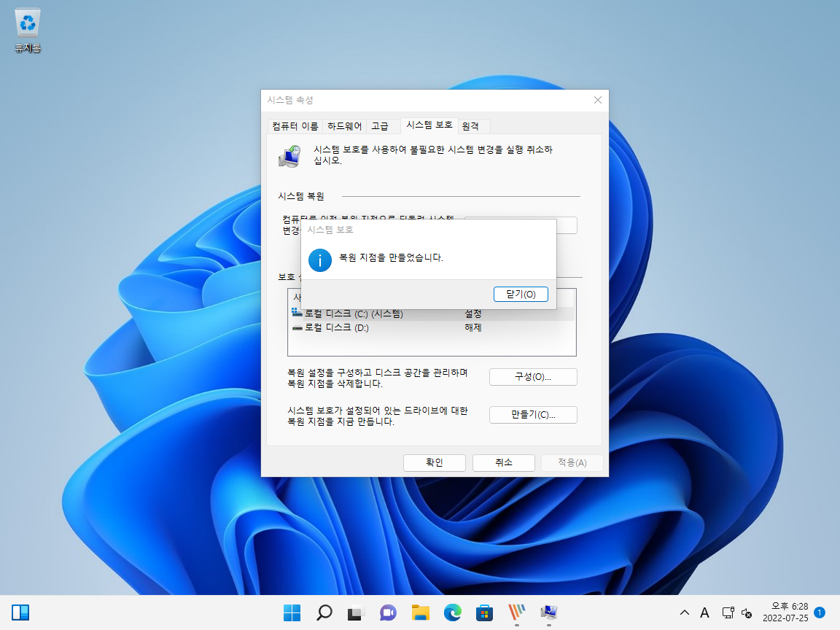Click the 시스템 복원 section heading
This screenshot has width=840, height=630.
click(301, 196)
